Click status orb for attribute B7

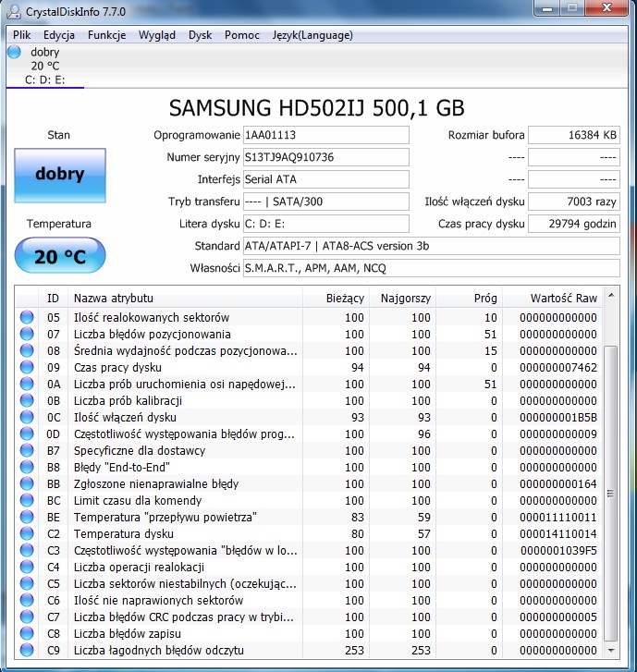[27, 450]
